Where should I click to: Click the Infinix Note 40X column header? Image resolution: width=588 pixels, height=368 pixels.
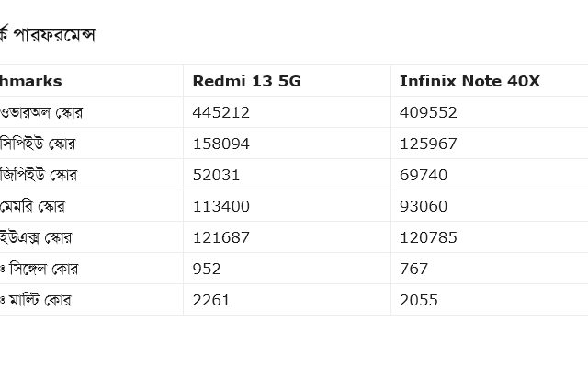click(x=469, y=81)
